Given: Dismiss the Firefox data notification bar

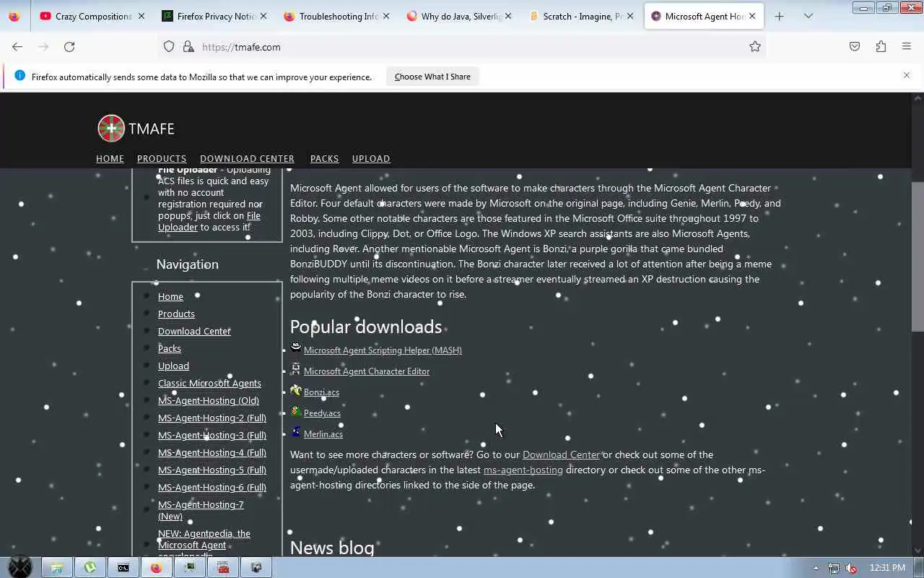Looking at the screenshot, I should 907,75.
